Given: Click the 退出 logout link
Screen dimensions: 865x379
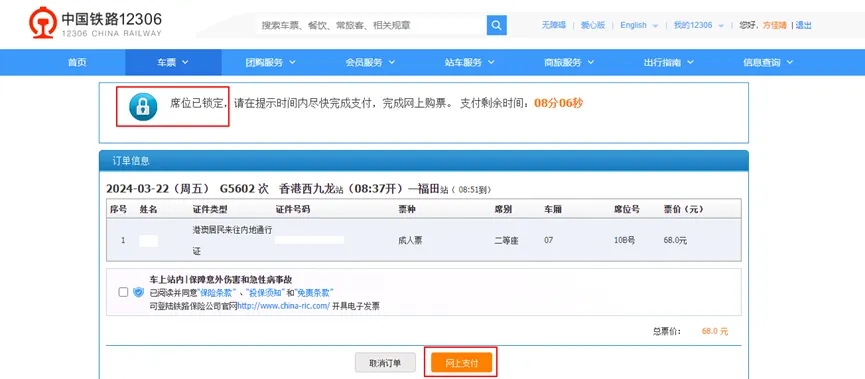Looking at the screenshot, I should [804, 25].
